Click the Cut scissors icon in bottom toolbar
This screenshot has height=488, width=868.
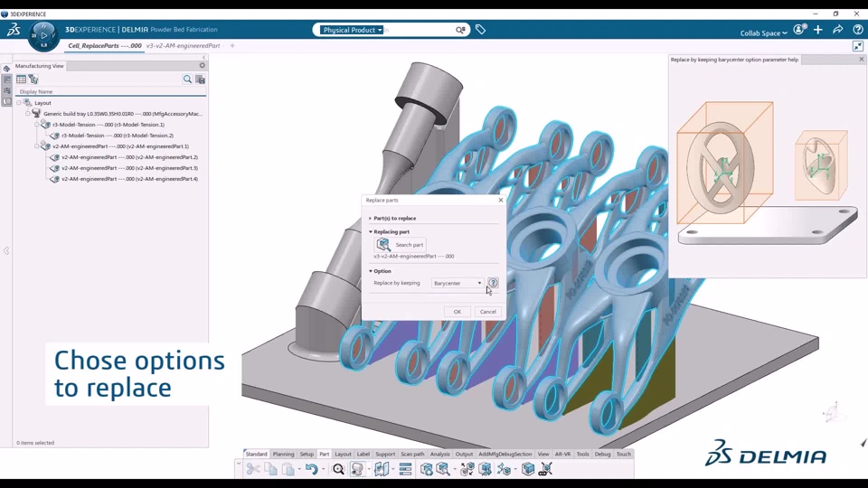click(253, 469)
